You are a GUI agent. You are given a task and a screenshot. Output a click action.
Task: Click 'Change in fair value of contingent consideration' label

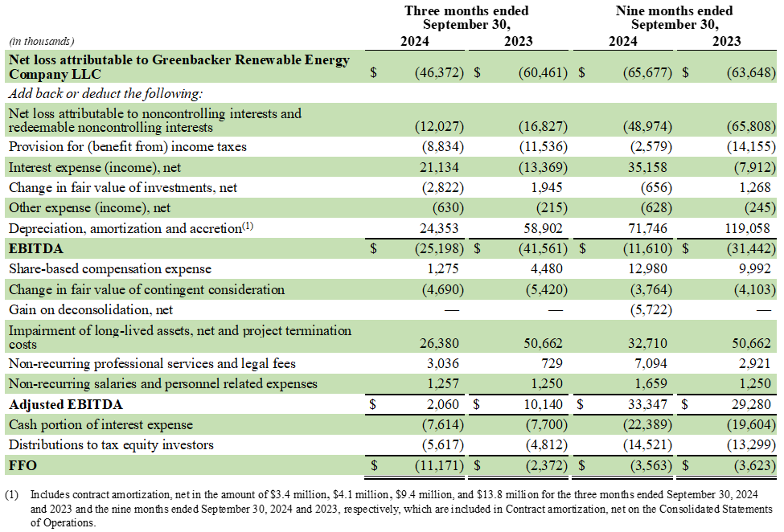(x=146, y=290)
